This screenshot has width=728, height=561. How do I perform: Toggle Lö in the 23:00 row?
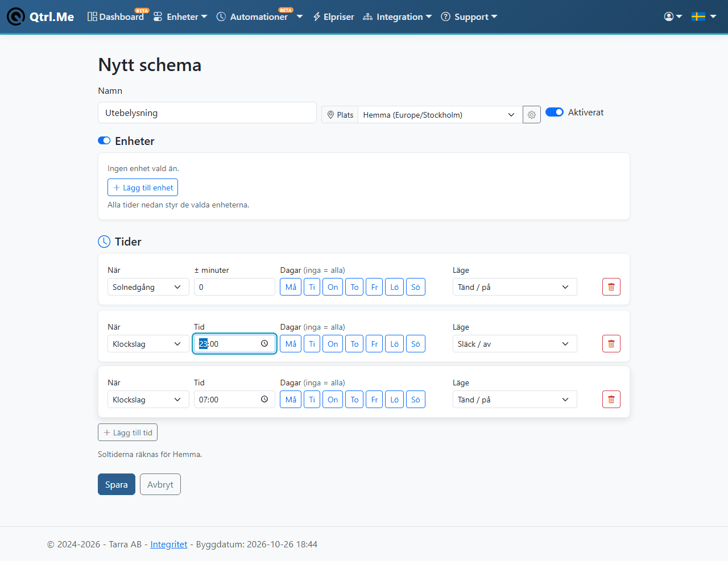[395, 344]
